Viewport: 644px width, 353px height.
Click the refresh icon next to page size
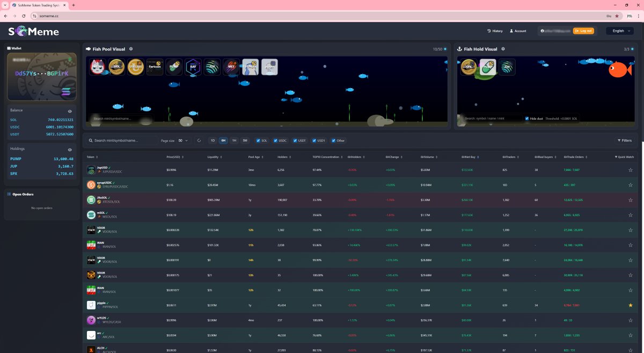[199, 140]
